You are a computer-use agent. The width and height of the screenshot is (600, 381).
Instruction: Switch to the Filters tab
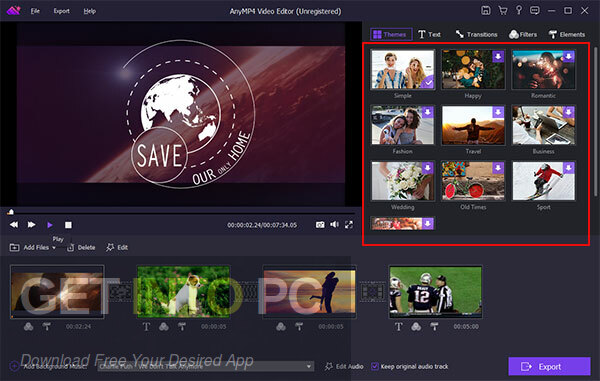(x=523, y=34)
